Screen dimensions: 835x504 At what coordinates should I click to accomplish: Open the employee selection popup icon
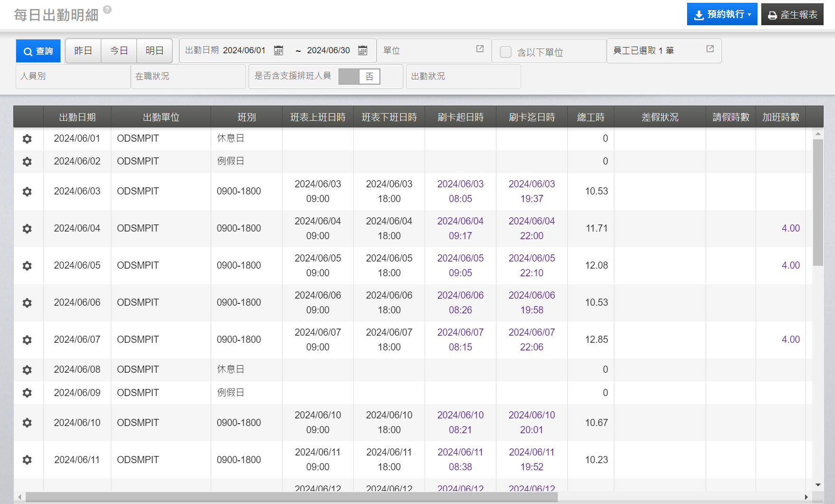tap(710, 49)
